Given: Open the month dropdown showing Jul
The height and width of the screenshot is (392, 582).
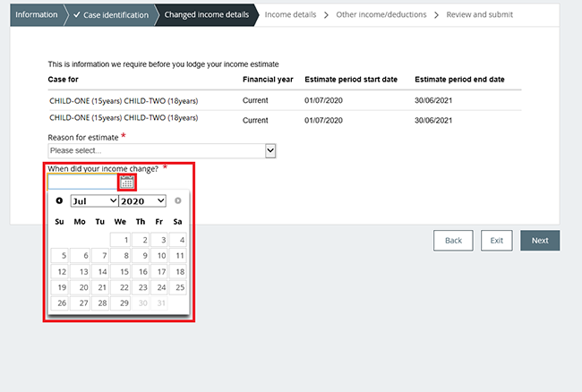Looking at the screenshot, I should (94, 201).
